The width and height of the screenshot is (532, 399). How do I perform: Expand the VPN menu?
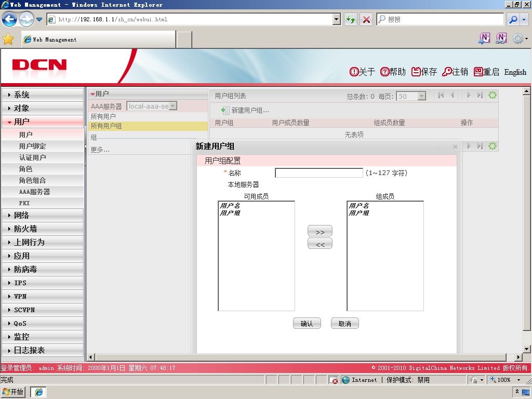(x=43, y=296)
